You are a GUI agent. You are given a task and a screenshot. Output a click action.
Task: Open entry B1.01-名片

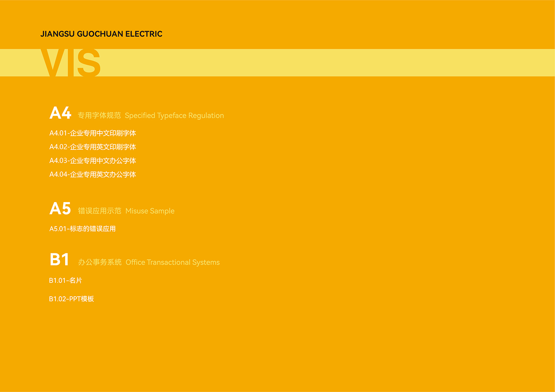[x=66, y=281]
